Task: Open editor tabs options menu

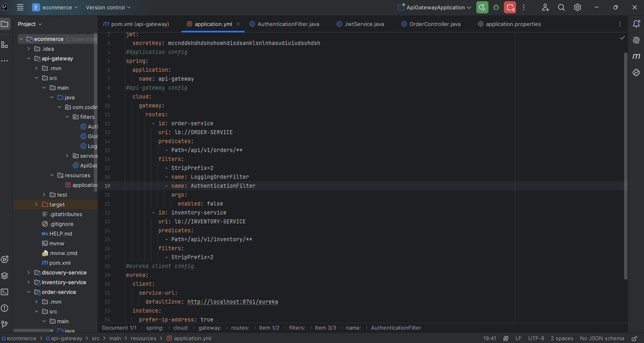Action: 620,24
